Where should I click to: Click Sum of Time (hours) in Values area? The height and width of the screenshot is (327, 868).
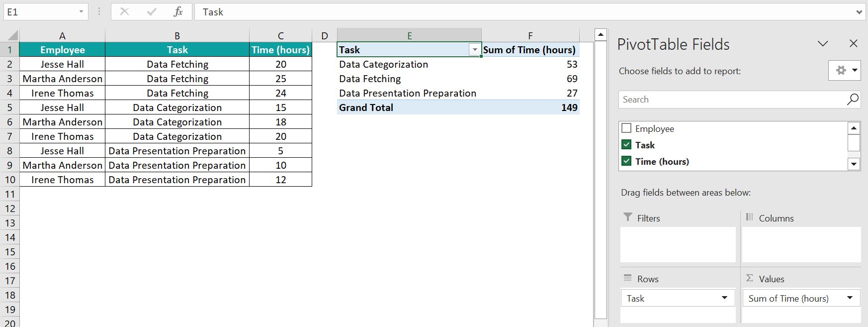tap(802, 298)
